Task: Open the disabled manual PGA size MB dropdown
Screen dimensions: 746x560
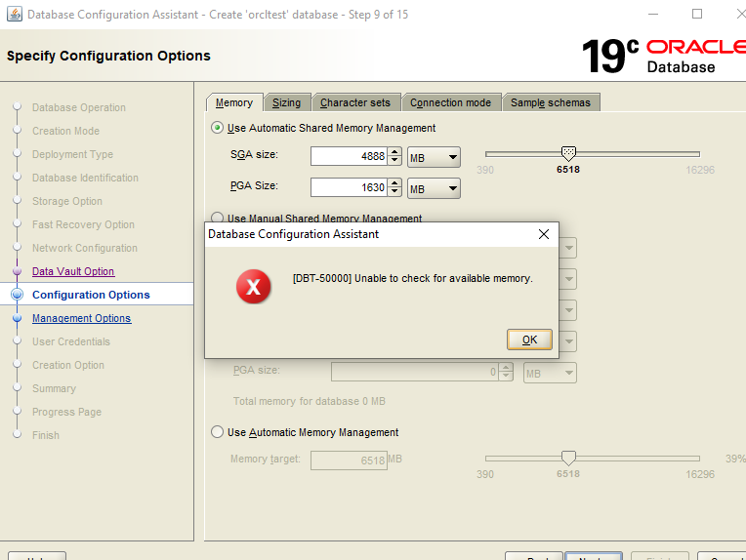Action: [550, 374]
